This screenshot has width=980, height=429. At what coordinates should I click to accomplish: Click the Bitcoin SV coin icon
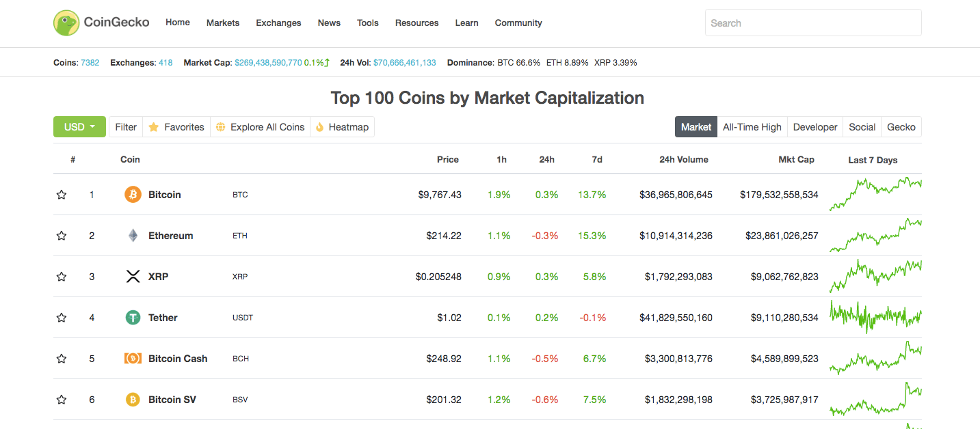click(x=133, y=399)
